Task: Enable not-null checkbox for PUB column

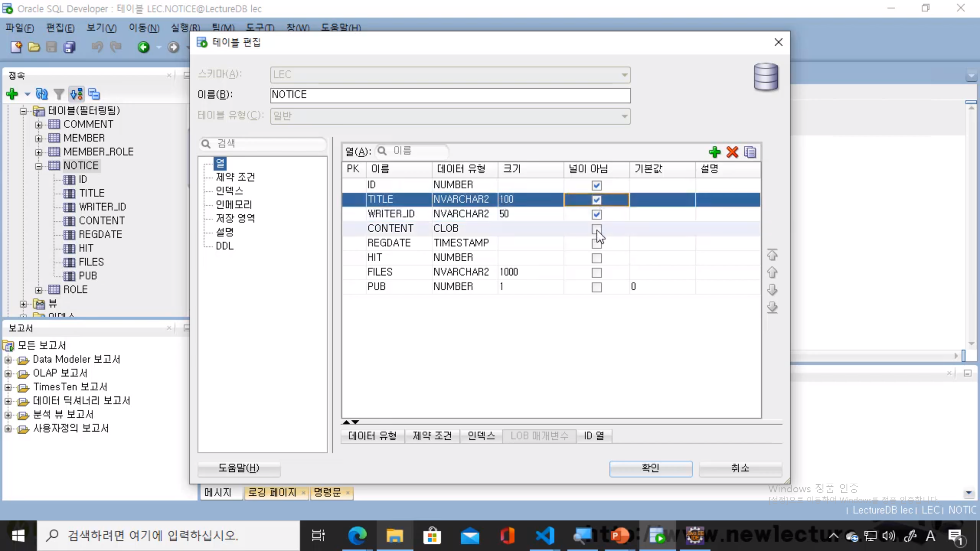Action: pyautogui.click(x=596, y=287)
